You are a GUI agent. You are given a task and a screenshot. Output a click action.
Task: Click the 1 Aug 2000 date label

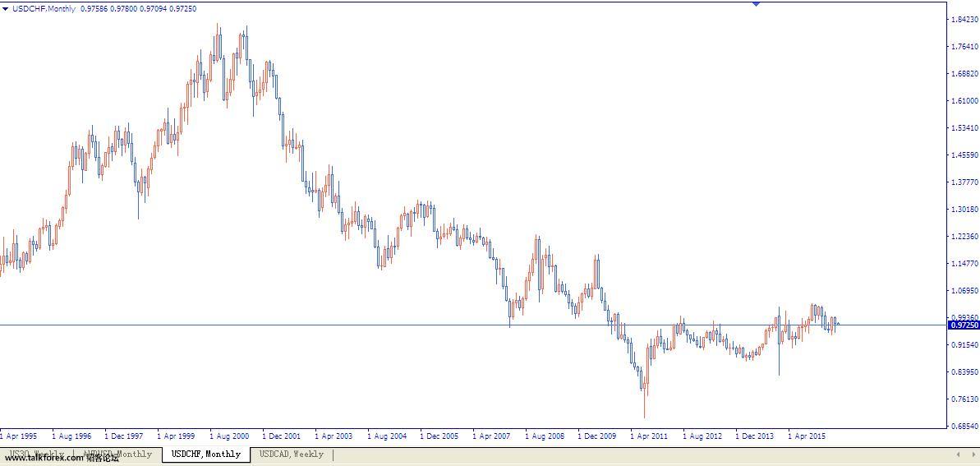(x=228, y=436)
